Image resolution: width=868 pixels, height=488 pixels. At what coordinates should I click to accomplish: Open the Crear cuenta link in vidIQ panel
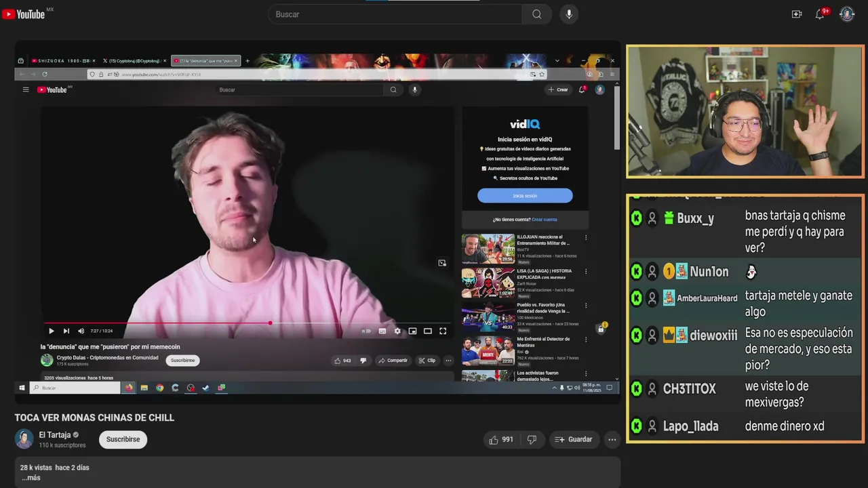pyautogui.click(x=544, y=220)
